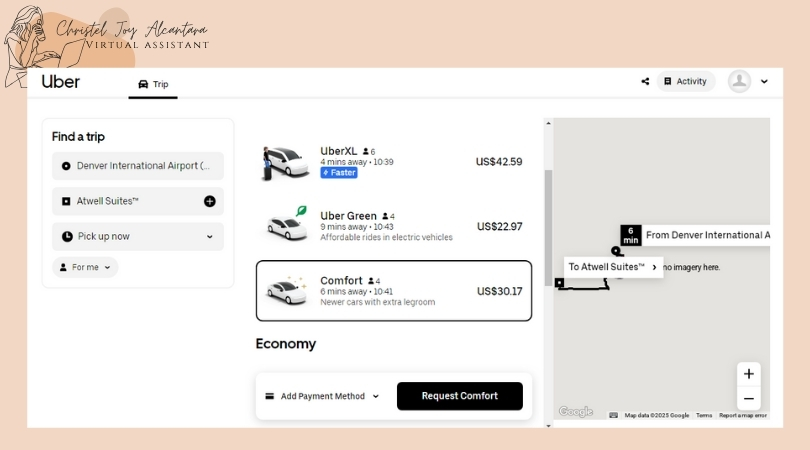The height and width of the screenshot is (450, 810).
Task: Open the Activity page
Action: (686, 82)
